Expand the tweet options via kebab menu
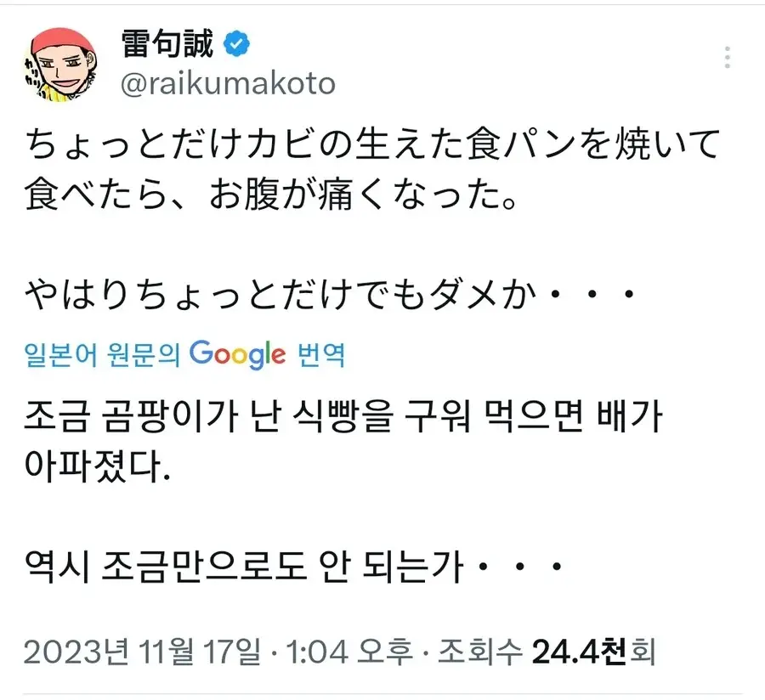 [728, 56]
